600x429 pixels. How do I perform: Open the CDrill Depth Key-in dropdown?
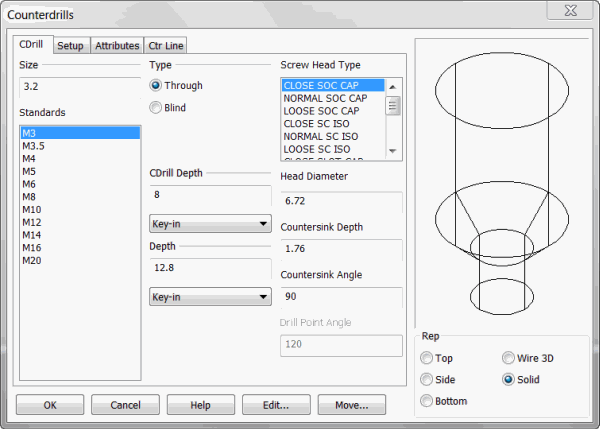(210, 224)
